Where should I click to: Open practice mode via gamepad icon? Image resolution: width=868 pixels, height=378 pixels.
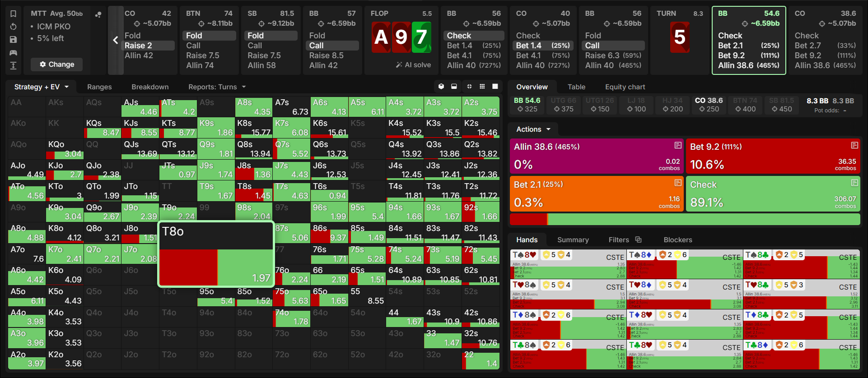point(13,53)
